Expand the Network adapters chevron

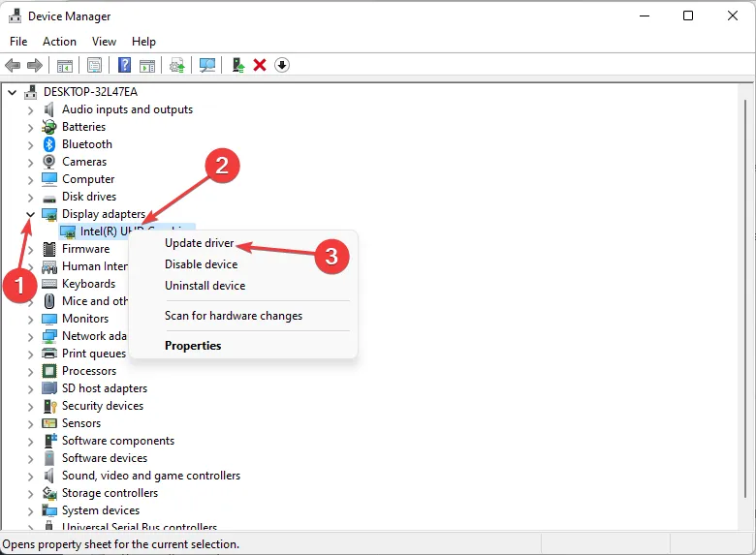click(x=30, y=336)
